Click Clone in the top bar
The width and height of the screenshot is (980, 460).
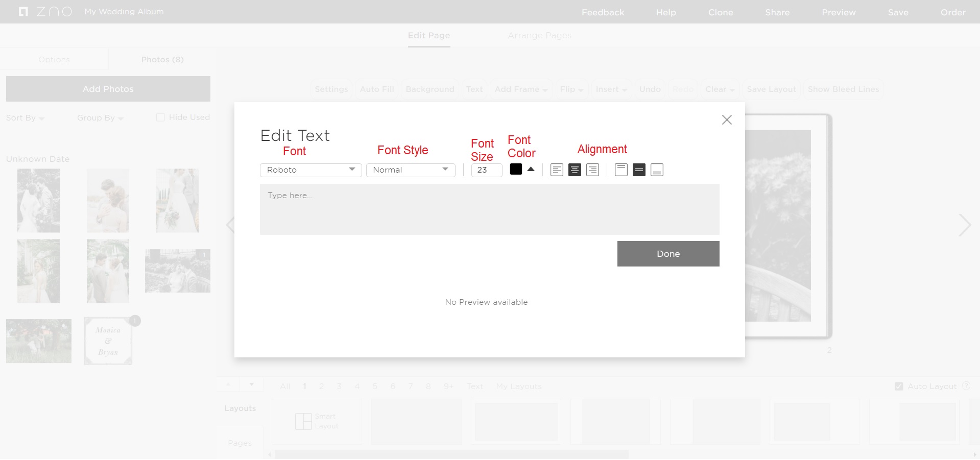(x=721, y=12)
